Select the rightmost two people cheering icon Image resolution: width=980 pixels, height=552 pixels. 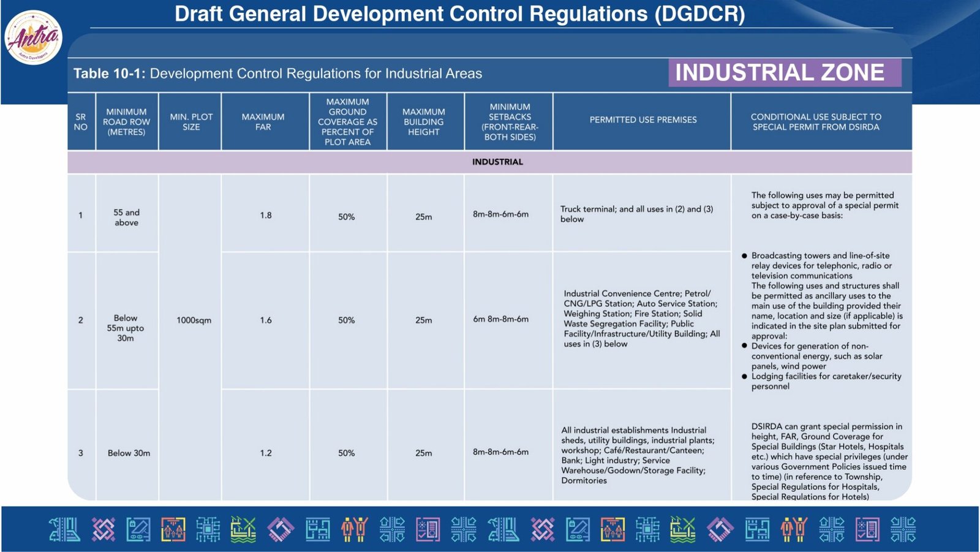(x=794, y=529)
